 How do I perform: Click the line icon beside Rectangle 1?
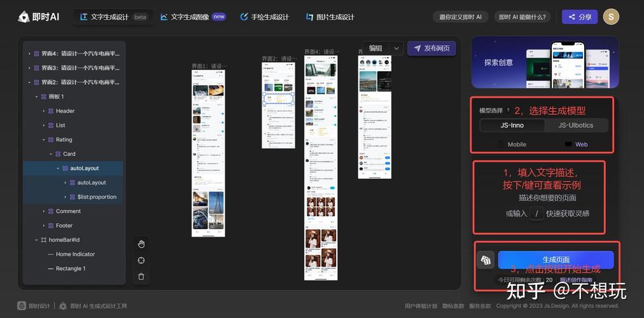tap(50, 269)
